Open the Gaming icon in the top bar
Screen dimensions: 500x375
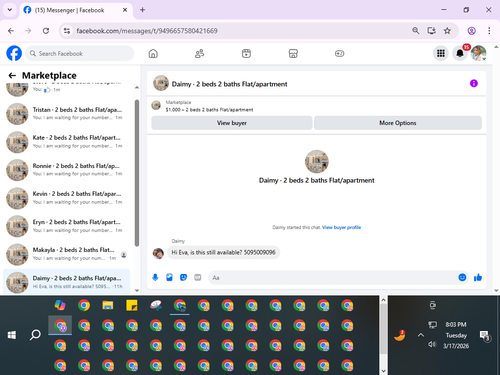coord(339,53)
